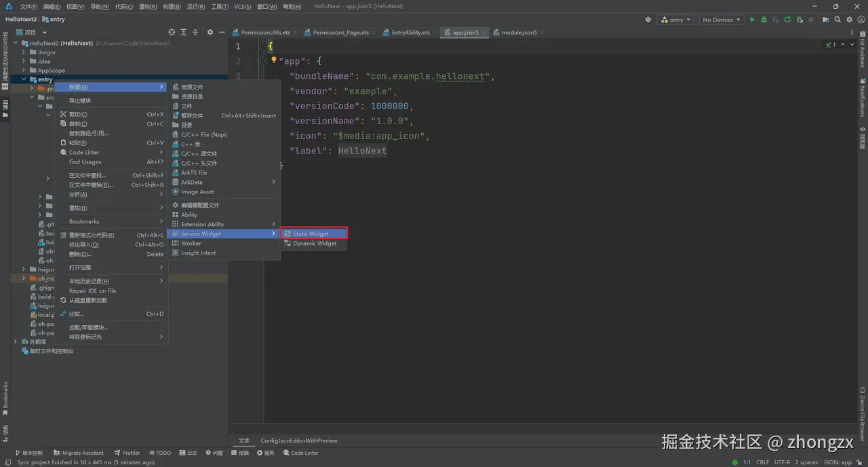
Task: Open the entry run configuration dropdown
Action: [675, 20]
